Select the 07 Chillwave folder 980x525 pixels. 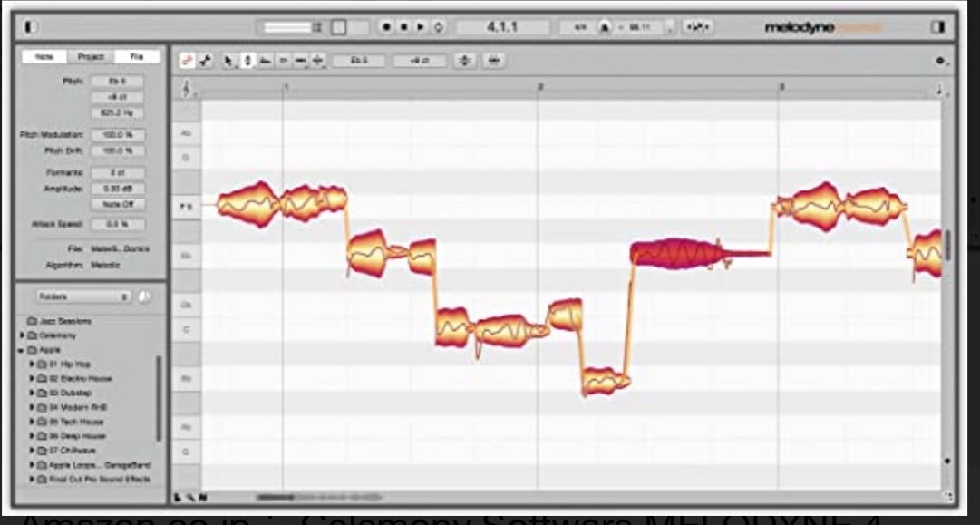pyautogui.click(x=66, y=450)
